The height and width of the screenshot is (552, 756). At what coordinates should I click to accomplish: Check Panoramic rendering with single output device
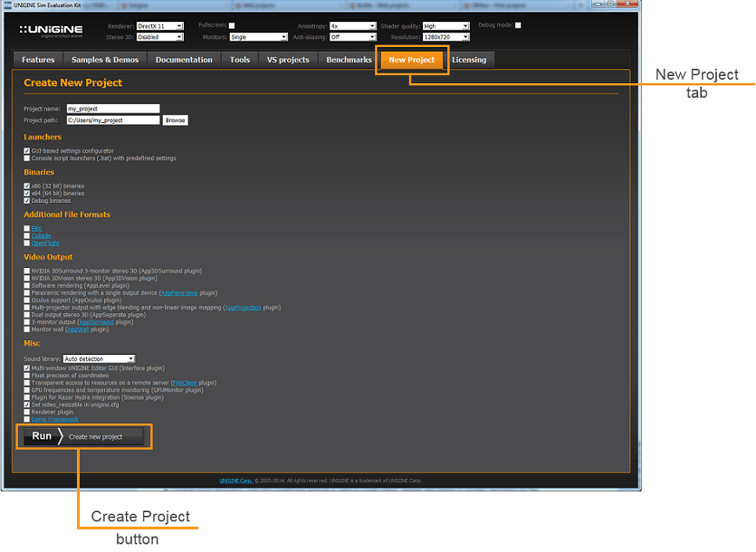(x=27, y=292)
